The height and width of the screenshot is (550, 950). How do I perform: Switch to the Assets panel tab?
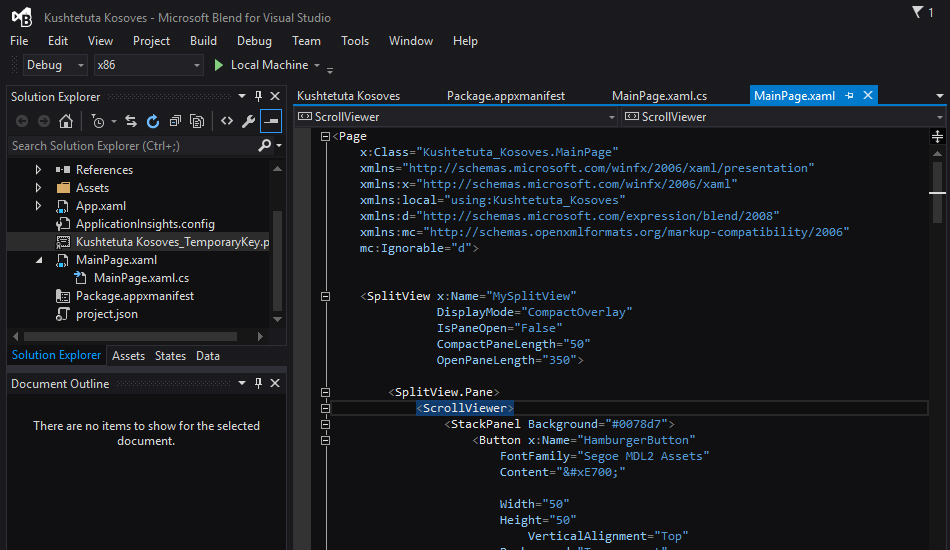tap(128, 356)
